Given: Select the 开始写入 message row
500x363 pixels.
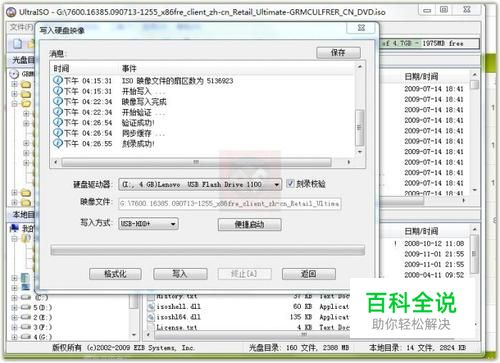Looking at the screenshot, I should coord(143,91).
